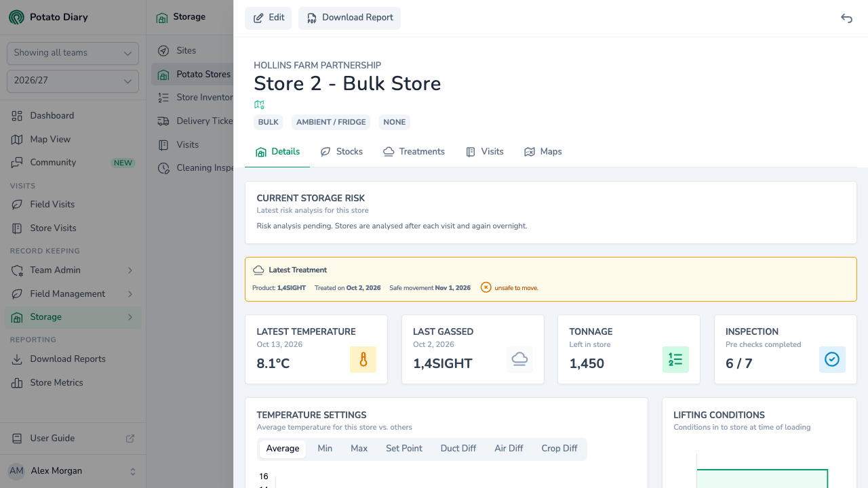Expand the Field Management menu

[73, 293]
